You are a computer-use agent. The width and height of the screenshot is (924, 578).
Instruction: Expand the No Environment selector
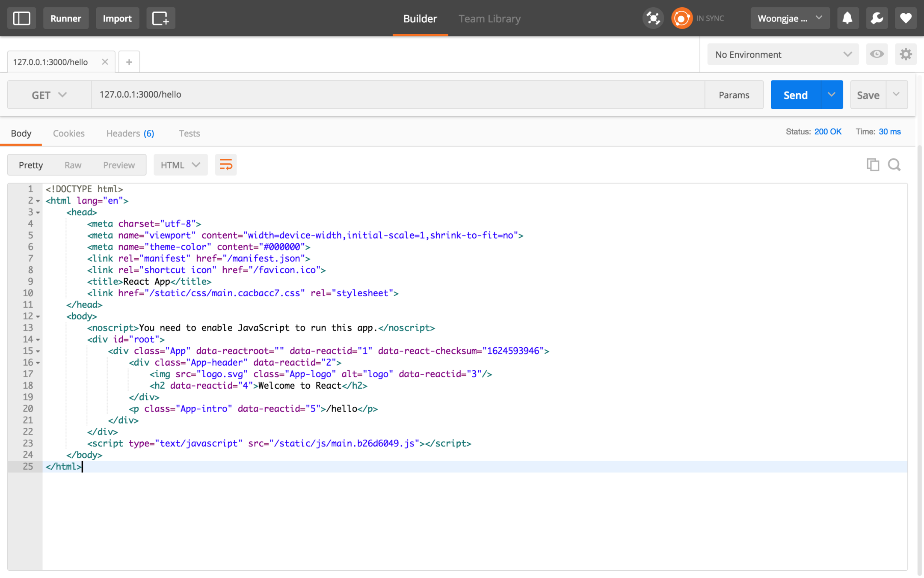pos(782,54)
